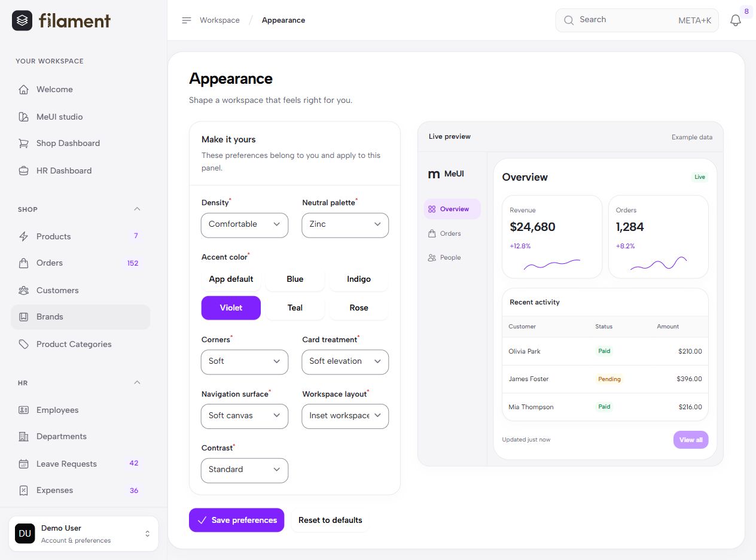Toggle the sidebar hamburger menu icon
The height and width of the screenshot is (560, 756).
pyautogui.click(x=187, y=20)
